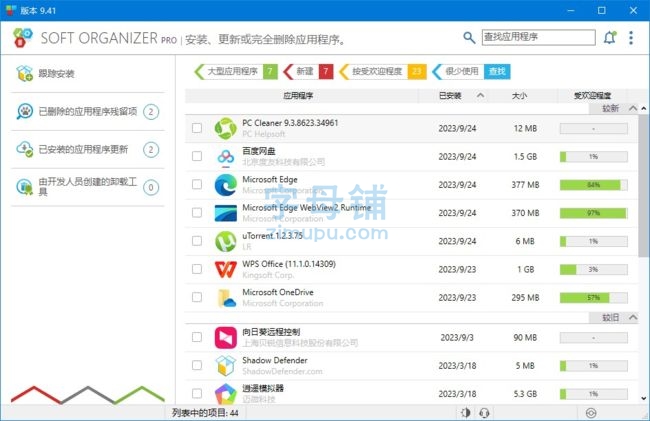Screen dimensions: 650x421
Task: Check the uTorrent checkbox
Action: click(197, 240)
